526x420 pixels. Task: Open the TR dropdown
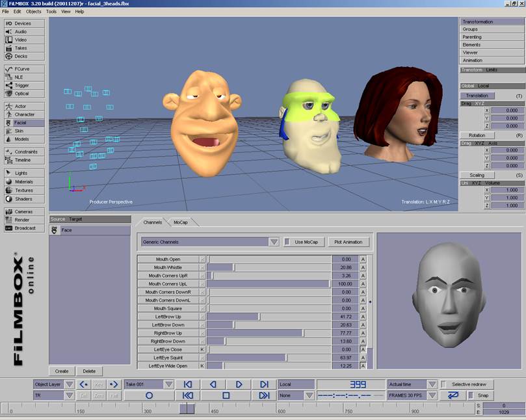(70, 395)
